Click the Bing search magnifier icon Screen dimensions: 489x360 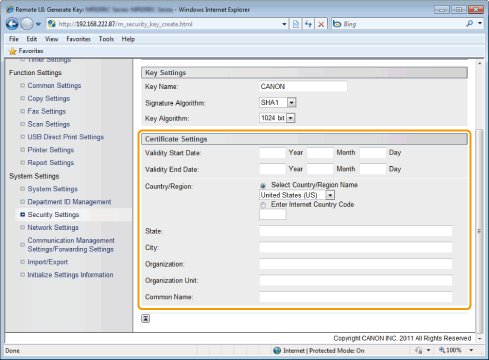pyautogui.click(x=469, y=23)
